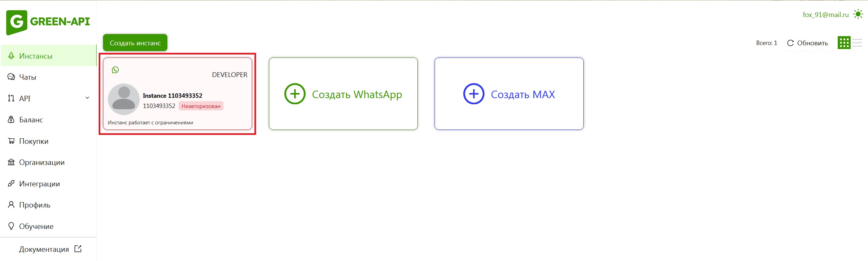868x261 pixels.
Task: Open Организации via bank building icon
Action: coord(11,162)
